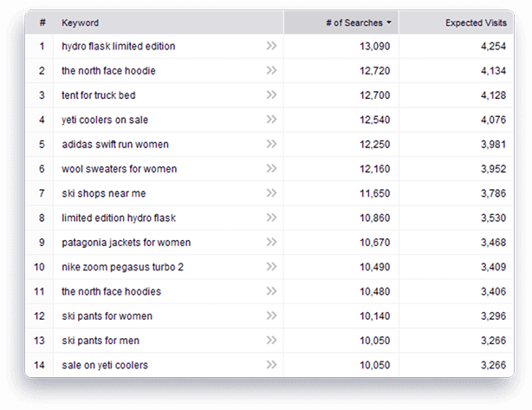Click searches value 12,700
This screenshot has height=410, width=532.
tap(375, 95)
